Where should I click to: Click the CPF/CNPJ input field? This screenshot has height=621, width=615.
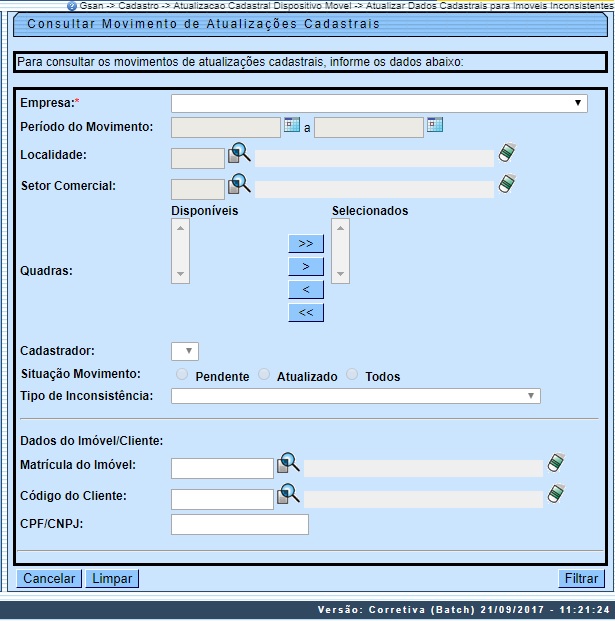(x=240, y=524)
